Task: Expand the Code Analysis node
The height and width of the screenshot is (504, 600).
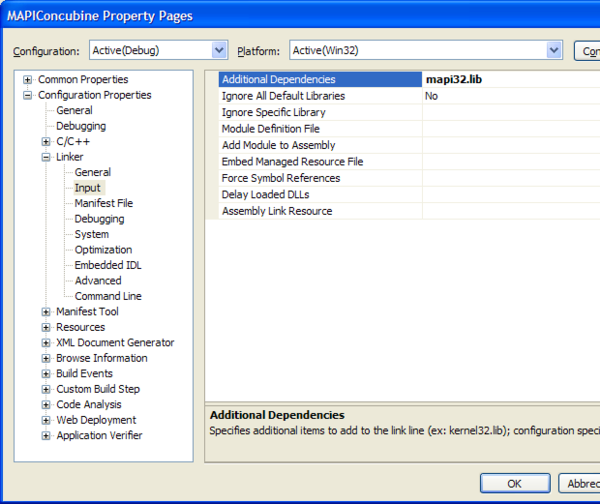Action: coord(46,405)
